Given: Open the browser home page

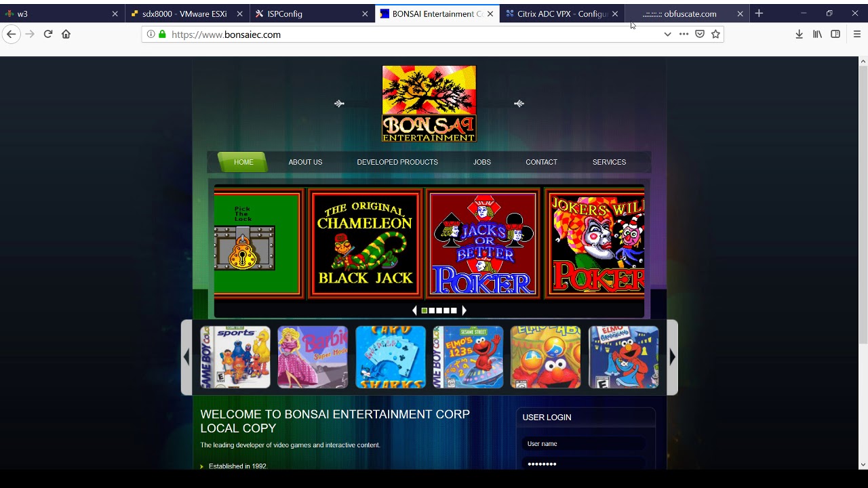Looking at the screenshot, I should click(x=66, y=34).
